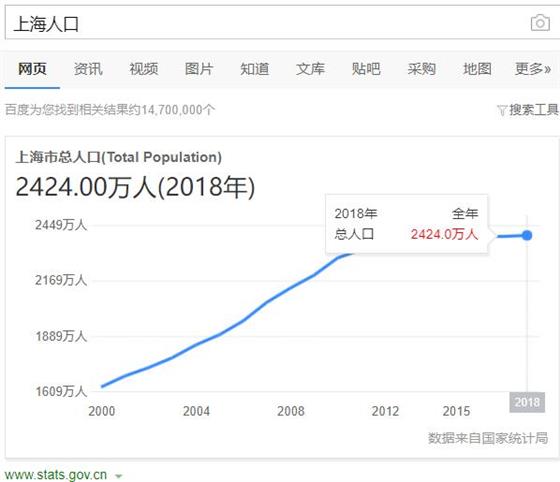560x482 pixels.
Task: Open the 更多» menu
Action: coord(533,69)
